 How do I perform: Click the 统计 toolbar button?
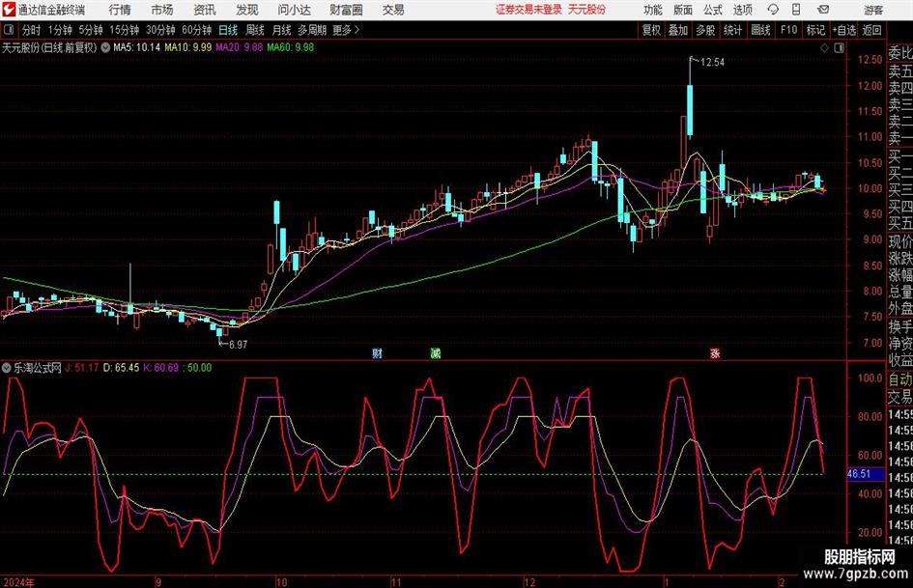(733, 30)
